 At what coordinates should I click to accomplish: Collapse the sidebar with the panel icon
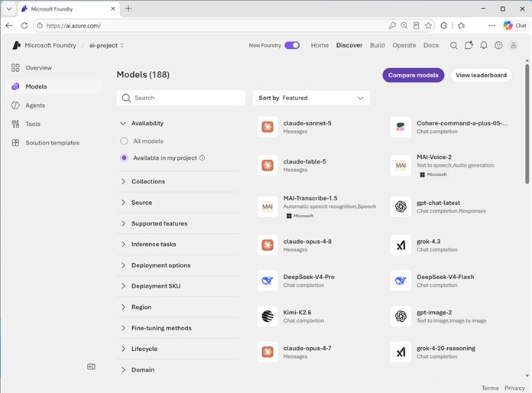point(91,366)
